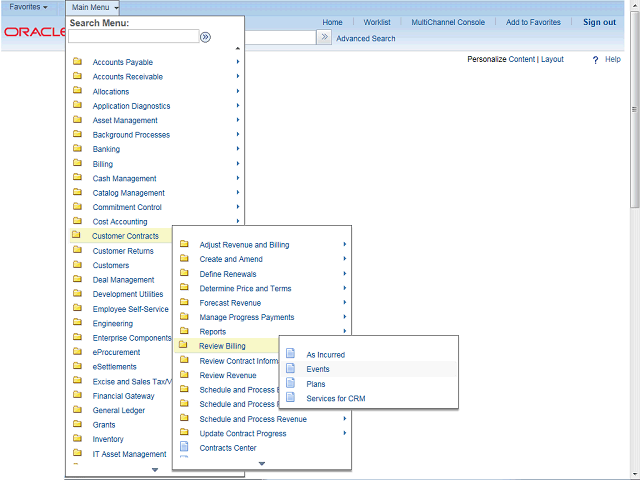Open the Advanced Search link
The width and height of the screenshot is (640, 480).
pyautogui.click(x=365, y=39)
